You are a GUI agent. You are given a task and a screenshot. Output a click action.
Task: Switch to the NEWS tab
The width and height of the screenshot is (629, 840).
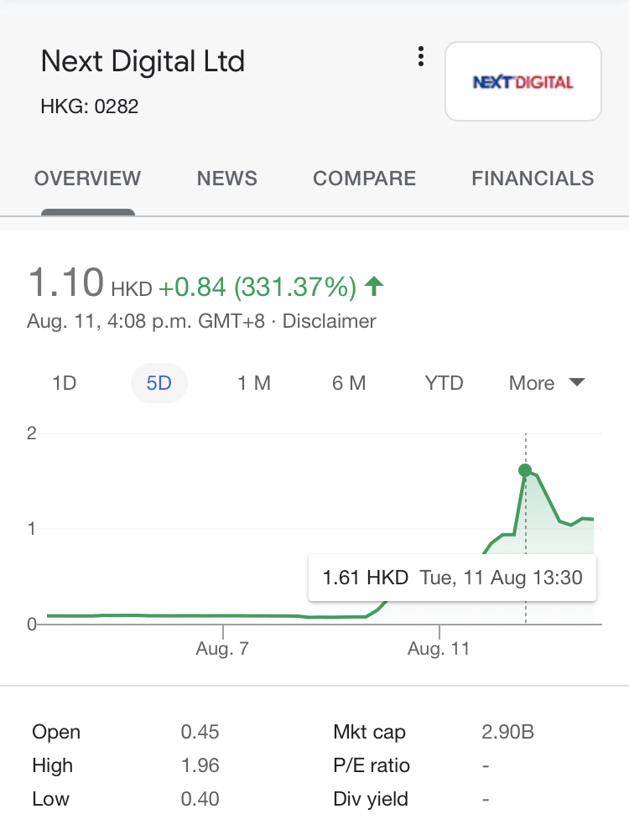point(227,179)
